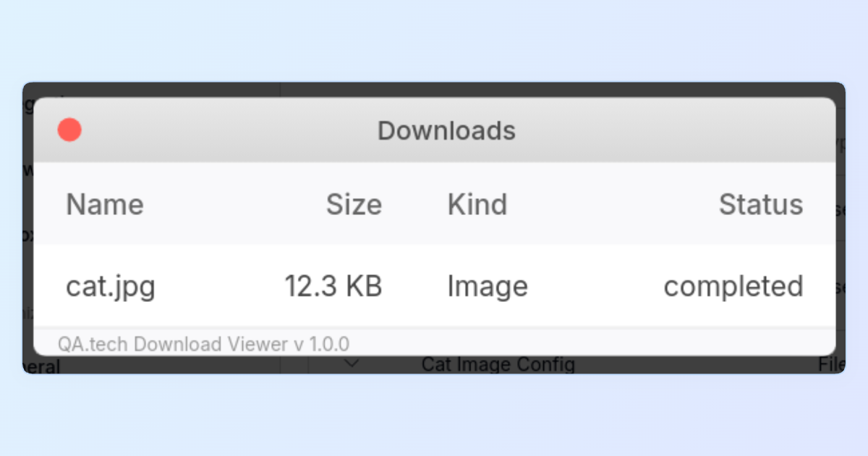Sort downloads by the Name column
The width and height of the screenshot is (868, 456).
(x=105, y=205)
